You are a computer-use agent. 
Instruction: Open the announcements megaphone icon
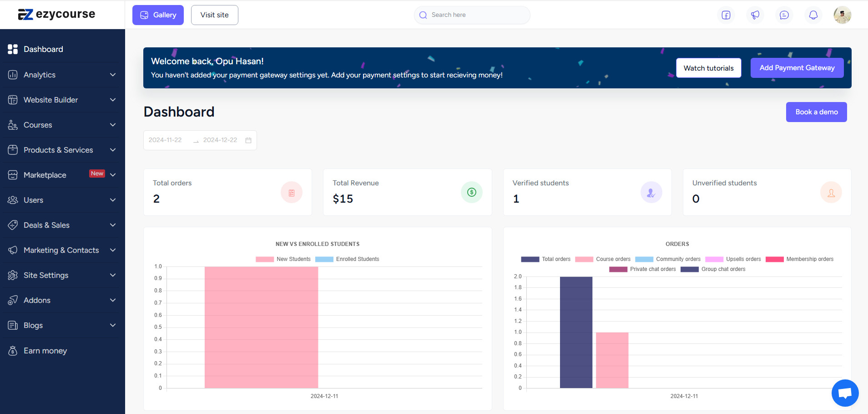[755, 15]
